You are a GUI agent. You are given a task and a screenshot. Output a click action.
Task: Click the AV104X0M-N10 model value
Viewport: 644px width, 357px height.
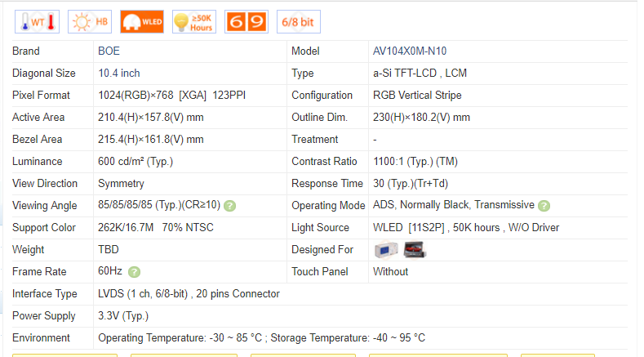[x=410, y=51]
